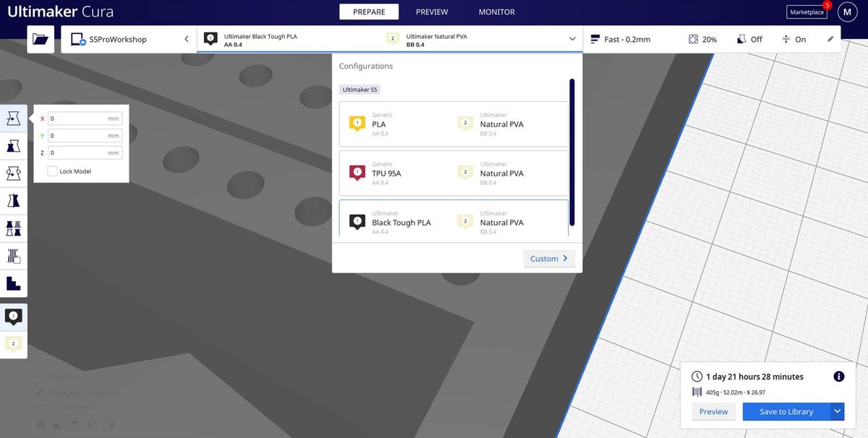Image resolution: width=868 pixels, height=438 pixels.
Task: Switch to the PREVIEW tab
Action: [432, 12]
